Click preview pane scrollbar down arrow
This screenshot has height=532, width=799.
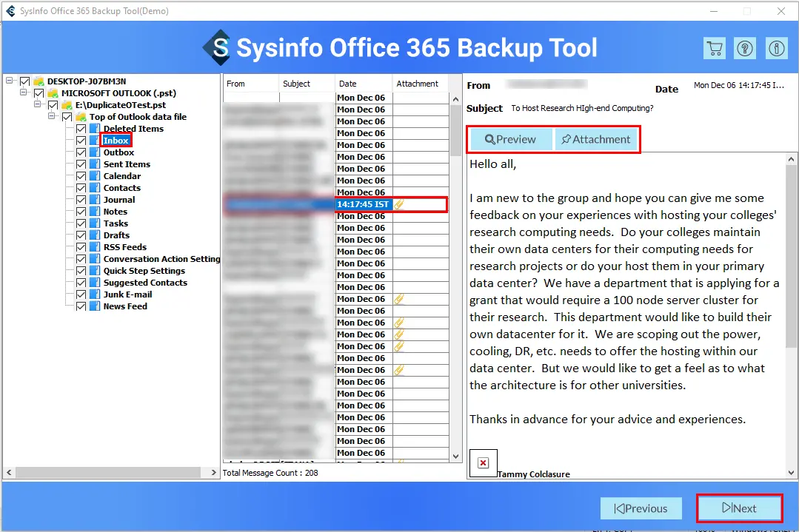pos(791,472)
